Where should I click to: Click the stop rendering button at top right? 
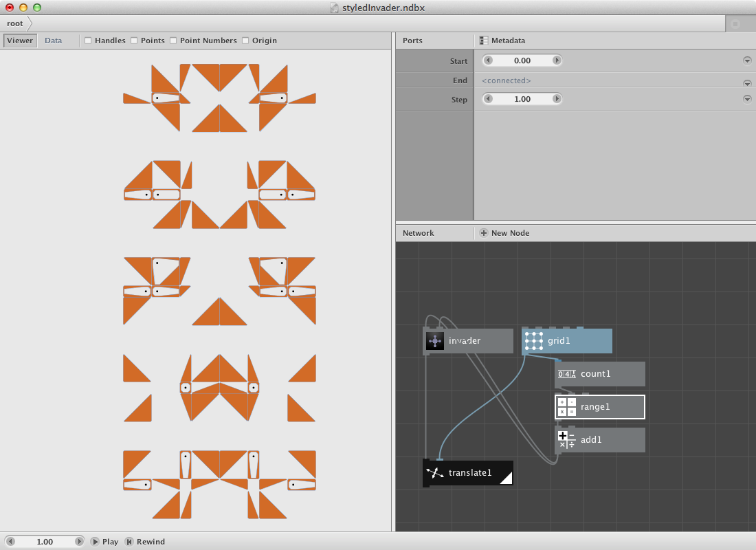tap(735, 23)
